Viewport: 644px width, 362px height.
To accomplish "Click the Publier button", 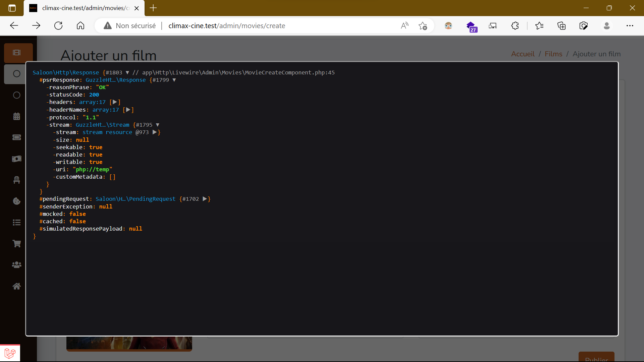I will pyautogui.click(x=596, y=359).
